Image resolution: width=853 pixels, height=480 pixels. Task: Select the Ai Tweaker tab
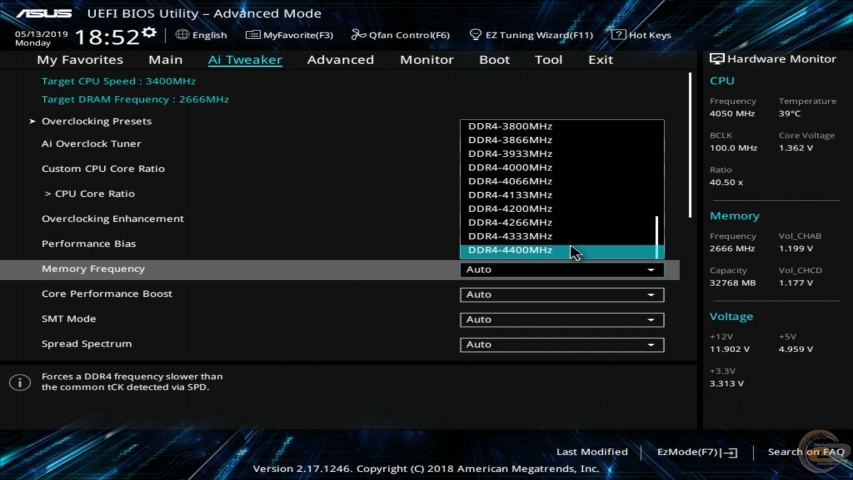coord(245,59)
